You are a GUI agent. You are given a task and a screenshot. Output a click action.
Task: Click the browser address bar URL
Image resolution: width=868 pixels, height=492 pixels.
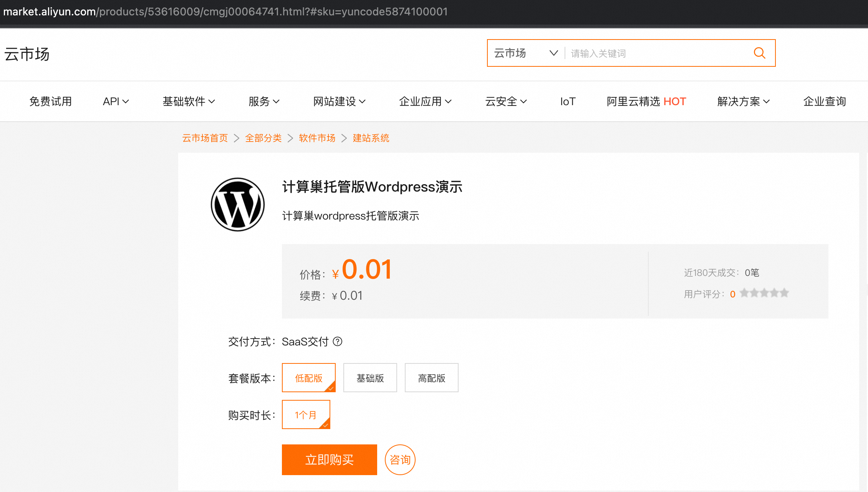[x=225, y=12]
